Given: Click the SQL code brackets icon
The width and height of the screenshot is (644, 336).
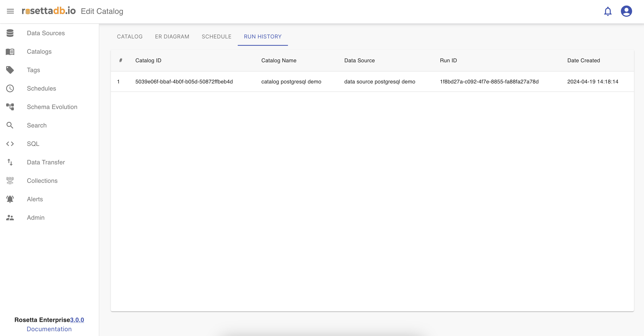Looking at the screenshot, I should coord(10,144).
